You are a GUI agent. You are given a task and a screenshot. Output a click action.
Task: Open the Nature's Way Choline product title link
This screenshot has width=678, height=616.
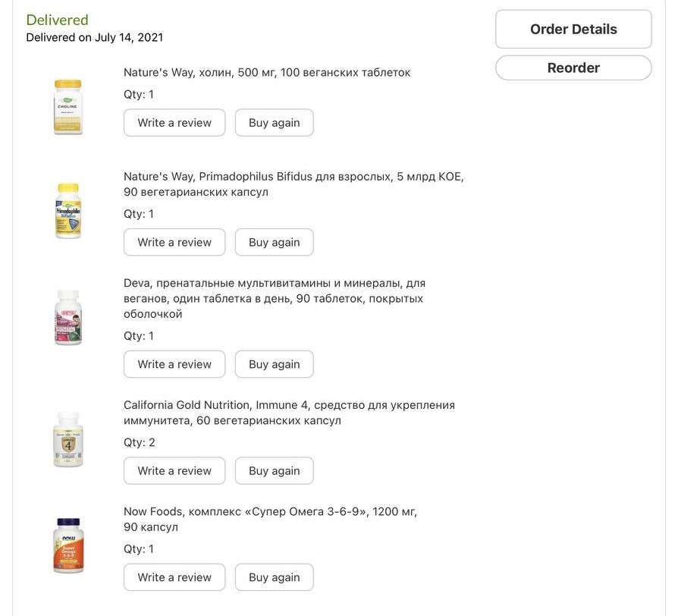tap(267, 73)
